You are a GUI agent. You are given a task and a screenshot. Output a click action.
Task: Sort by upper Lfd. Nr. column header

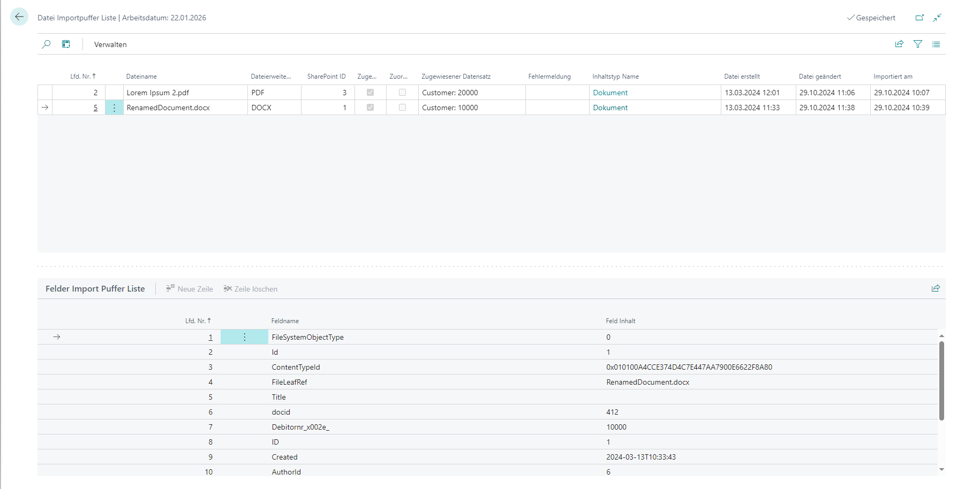pyautogui.click(x=83, y=77)
